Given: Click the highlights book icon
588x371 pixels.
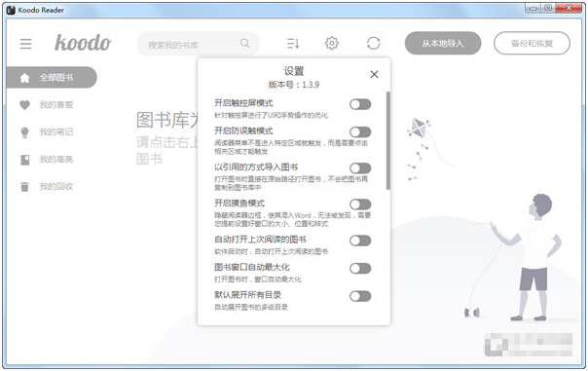Looking at the screenshot, I should pyautogui.click(x=24, y=160).
